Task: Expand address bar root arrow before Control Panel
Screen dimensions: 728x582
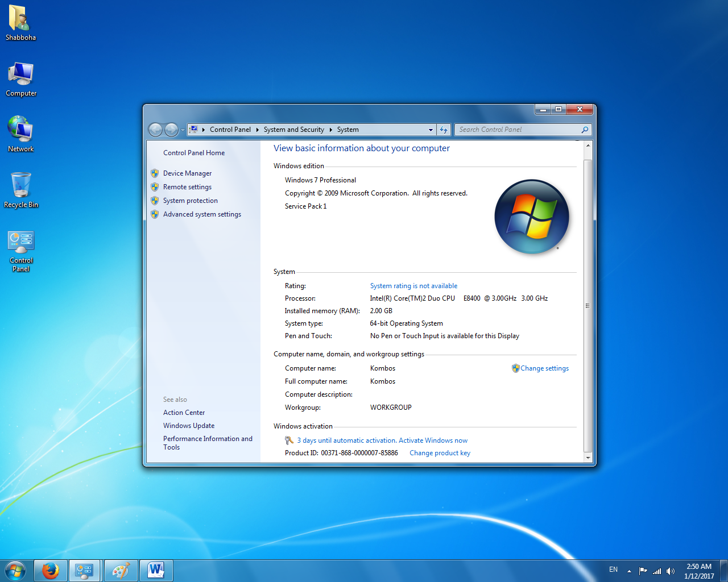Action: tap(204, 130)
